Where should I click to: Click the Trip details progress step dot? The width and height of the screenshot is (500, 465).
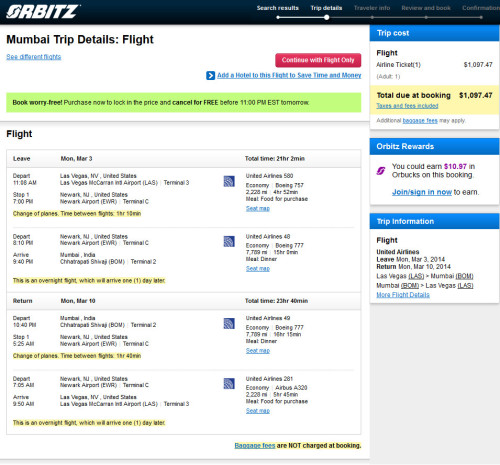point(327,17)
